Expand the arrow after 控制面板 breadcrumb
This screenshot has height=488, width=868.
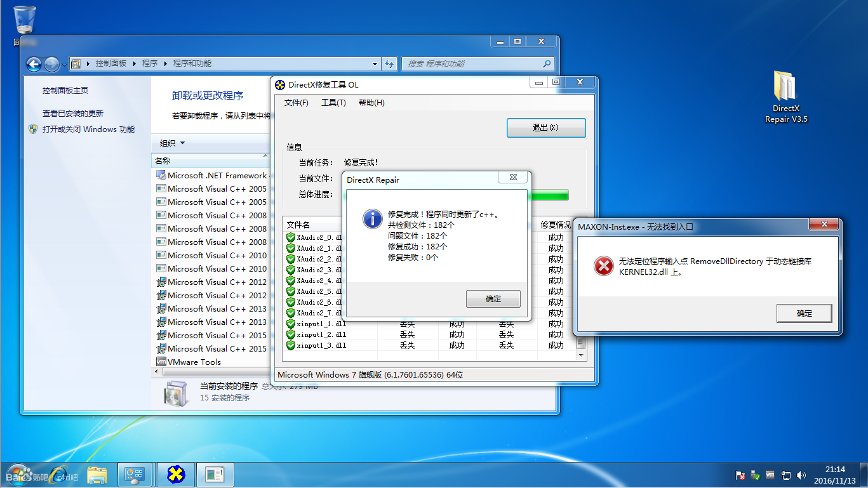(135, 63)
